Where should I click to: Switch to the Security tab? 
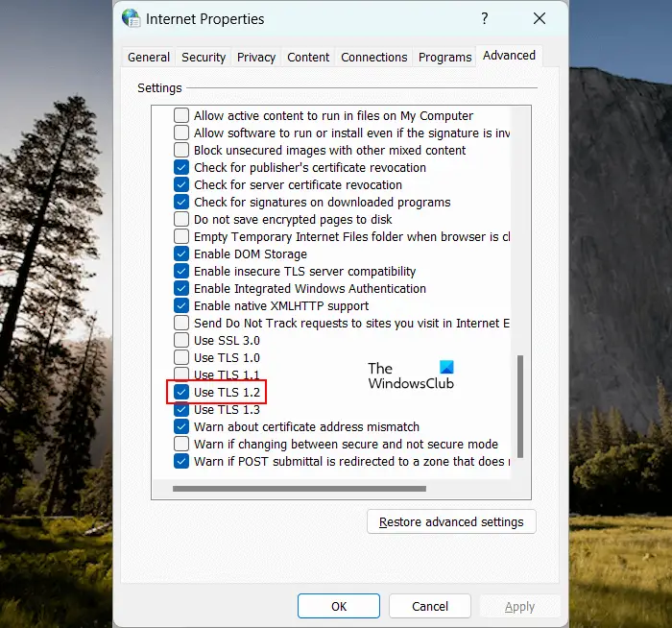[204, 57]
